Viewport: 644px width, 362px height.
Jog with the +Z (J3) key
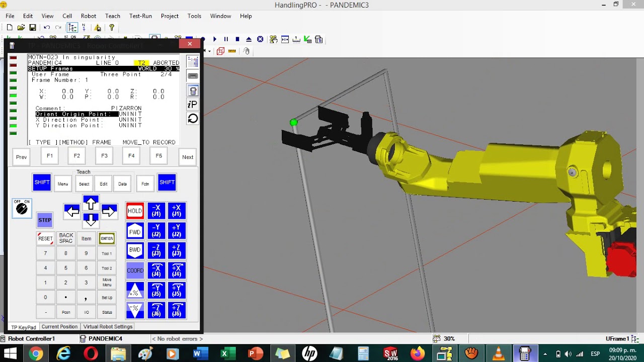[177, 250]
